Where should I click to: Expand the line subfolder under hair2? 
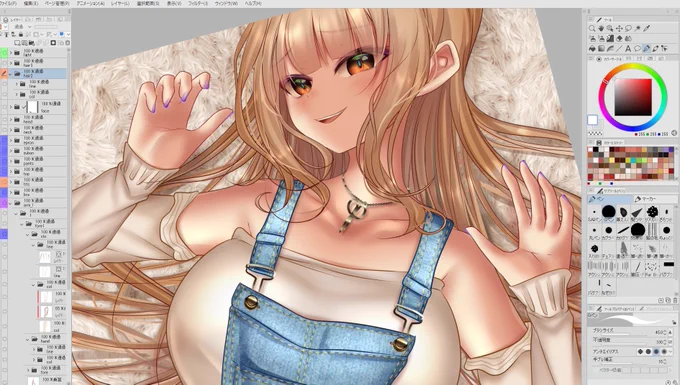click(x=17, y=84)
